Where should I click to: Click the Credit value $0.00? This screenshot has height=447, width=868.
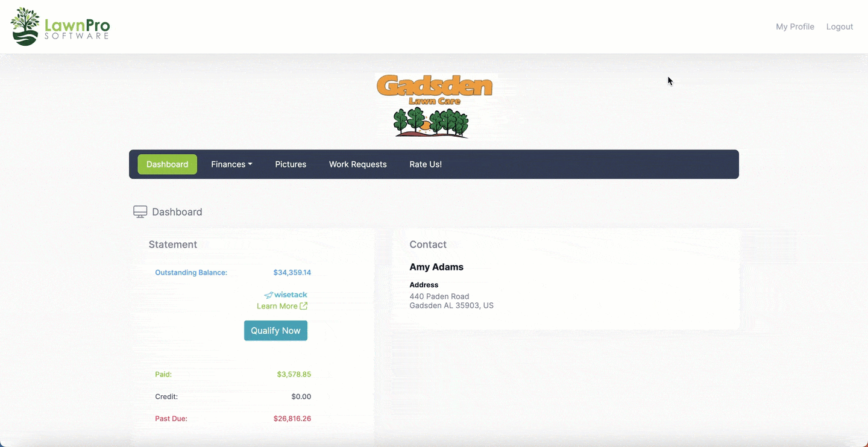pos(301,397)
